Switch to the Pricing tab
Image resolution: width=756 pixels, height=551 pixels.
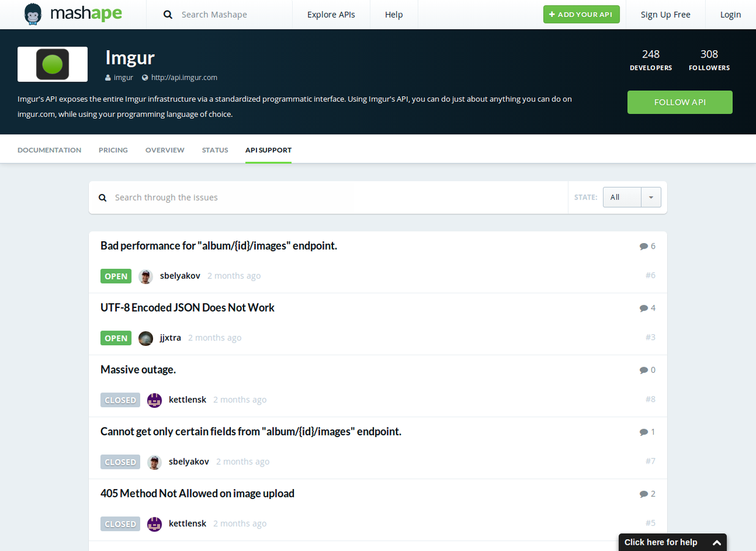tap(113, 150)
